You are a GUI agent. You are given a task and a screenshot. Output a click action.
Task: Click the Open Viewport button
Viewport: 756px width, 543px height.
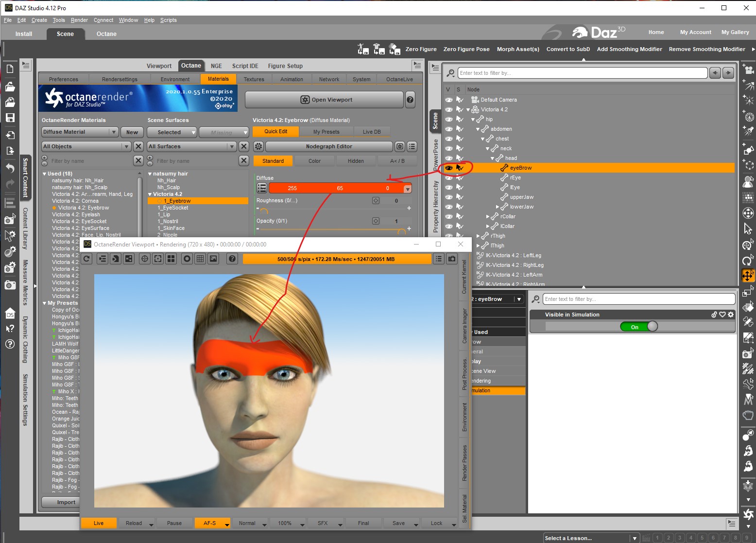pos(325,100)
